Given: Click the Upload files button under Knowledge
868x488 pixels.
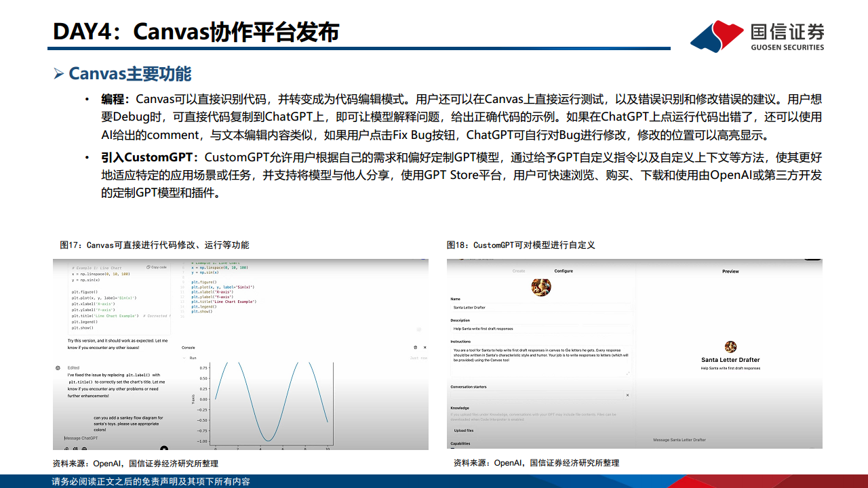Looking at the screenshot, I should [464, 430].
